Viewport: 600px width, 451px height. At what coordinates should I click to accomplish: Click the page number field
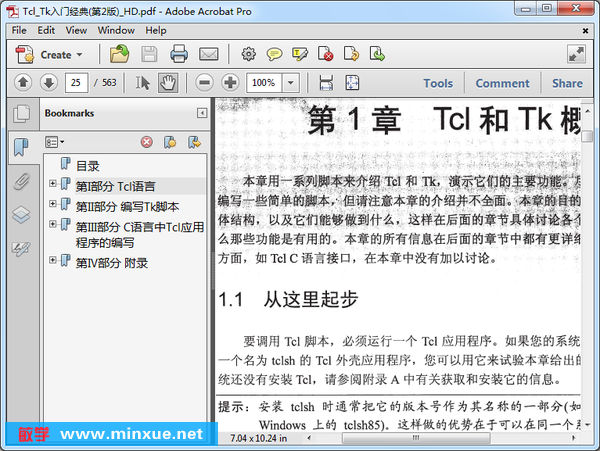(x=76, y=83)
